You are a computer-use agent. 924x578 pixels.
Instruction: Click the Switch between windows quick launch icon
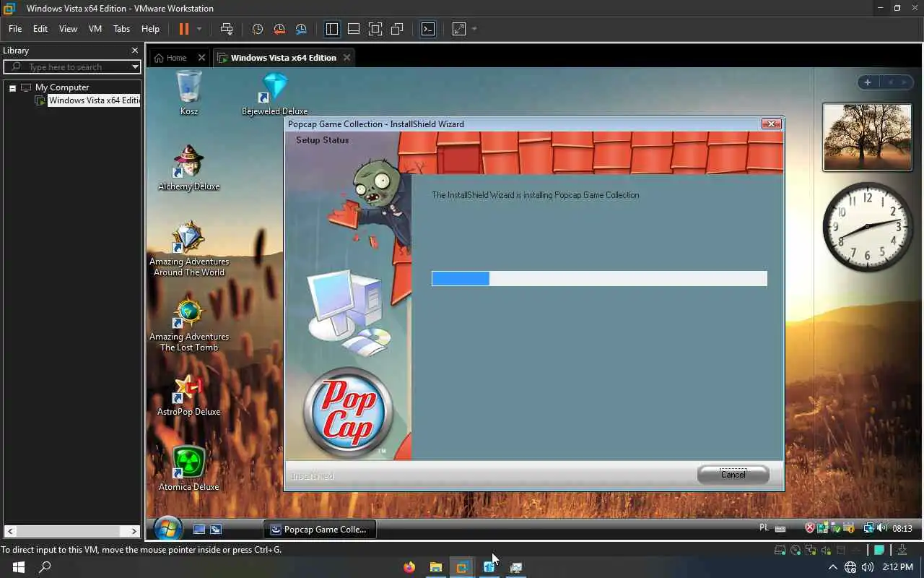coord(215,530)
